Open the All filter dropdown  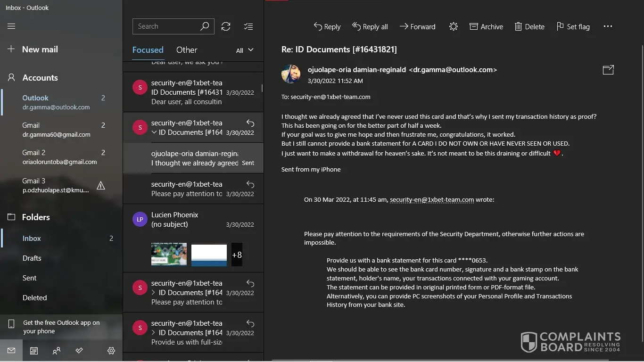pyautogui.click(x=245, y=50)
